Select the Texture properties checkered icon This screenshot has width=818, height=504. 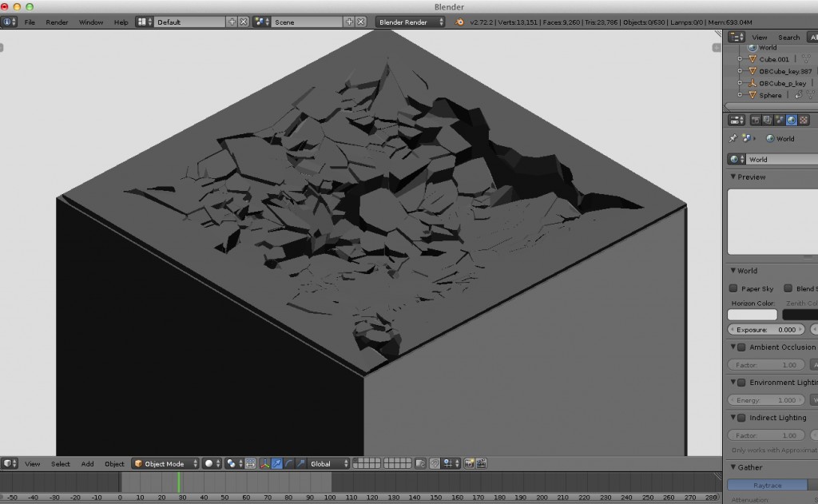pos(804,121)
